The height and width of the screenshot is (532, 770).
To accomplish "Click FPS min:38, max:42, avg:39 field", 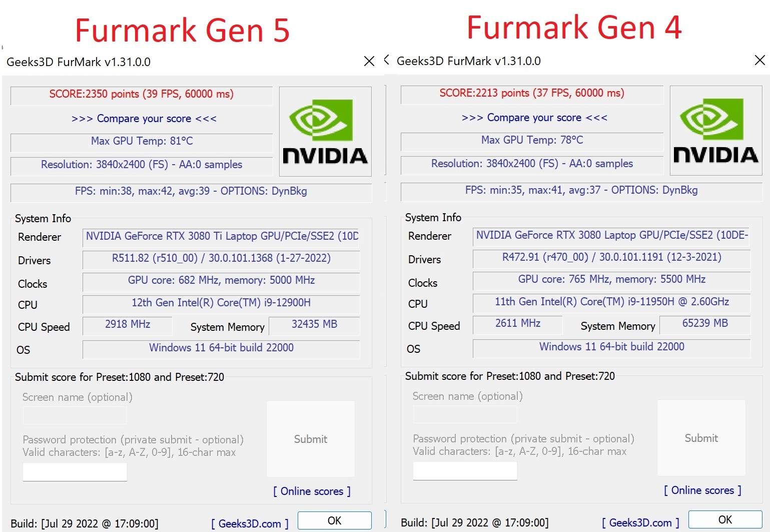I will tap(191, 192).
